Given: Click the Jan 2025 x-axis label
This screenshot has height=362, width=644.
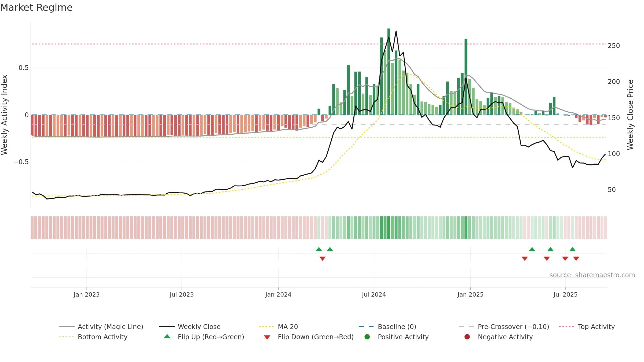Looking at the screenshot, I should (470, 294).
